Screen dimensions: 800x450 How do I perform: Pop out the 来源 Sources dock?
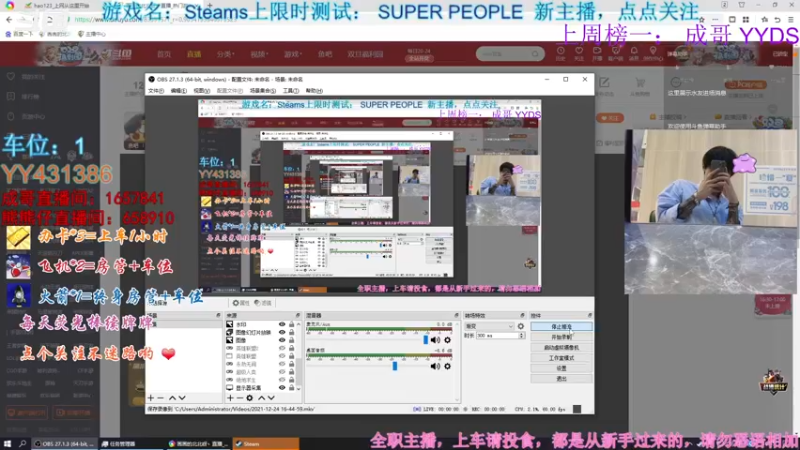point(298,315)
